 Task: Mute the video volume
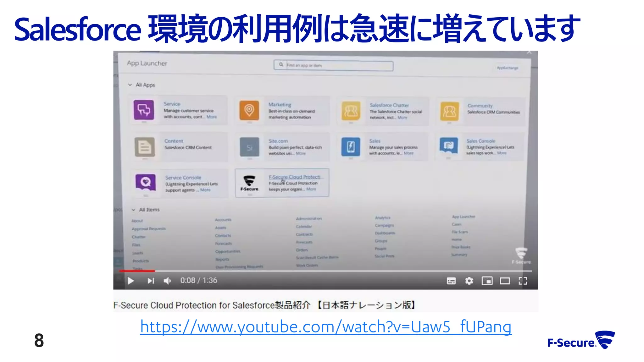click(x=167, y=281)
